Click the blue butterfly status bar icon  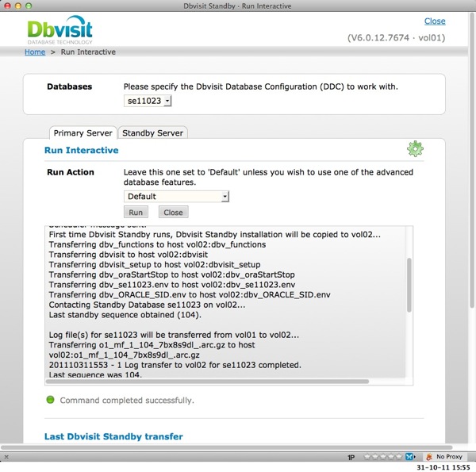pos(409,456)
